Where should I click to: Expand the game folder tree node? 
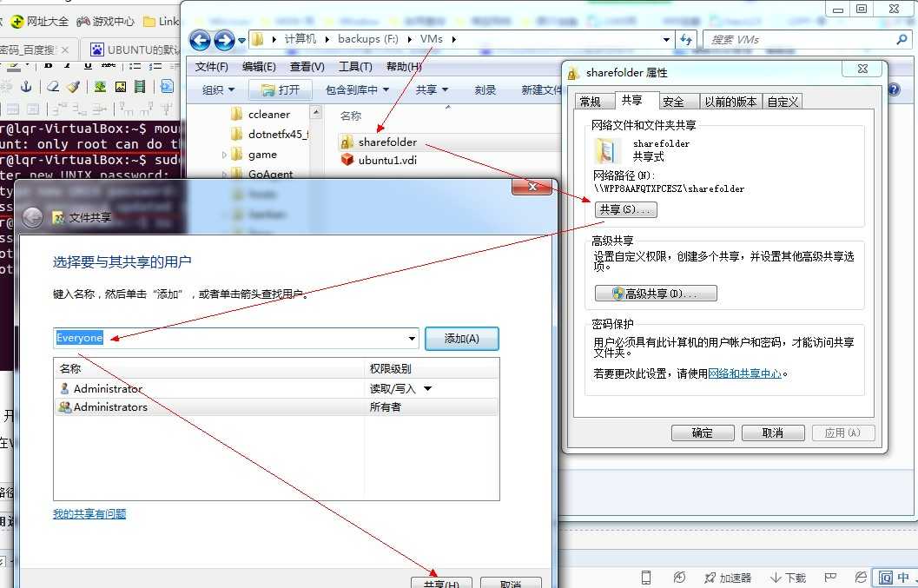tap(224, 155)
